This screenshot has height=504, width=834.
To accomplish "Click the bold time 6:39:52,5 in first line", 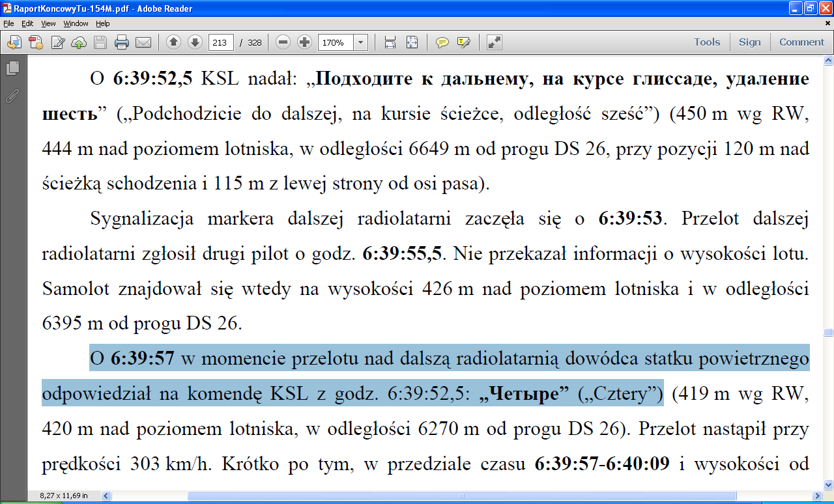I will 152,79.
